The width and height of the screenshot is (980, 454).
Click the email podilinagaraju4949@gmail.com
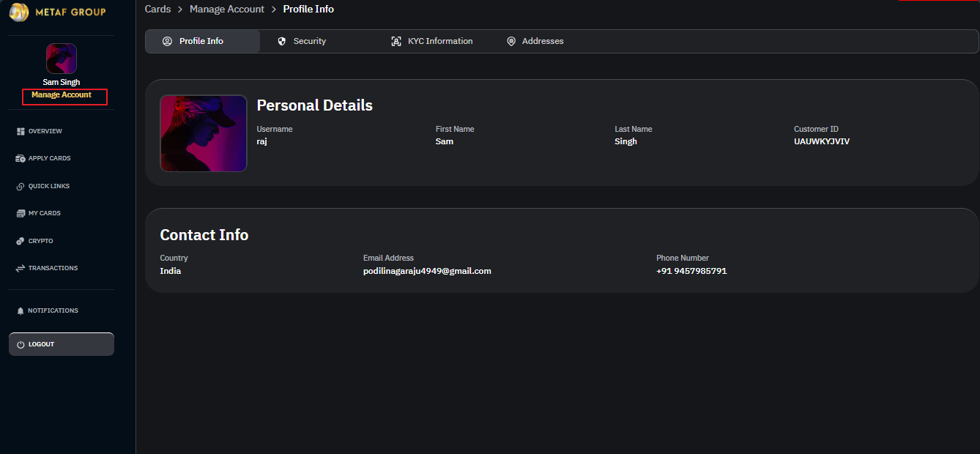(x=427, y=271)
